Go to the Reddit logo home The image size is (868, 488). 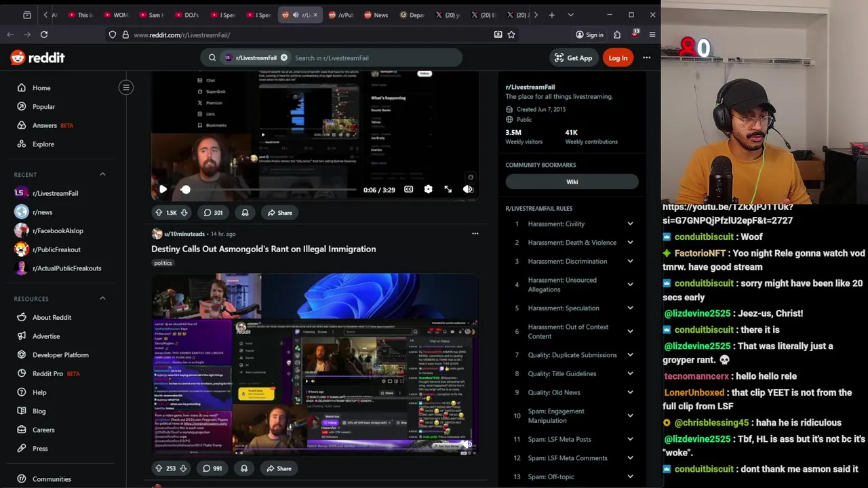pyautogui.click(x=37, y=58)
